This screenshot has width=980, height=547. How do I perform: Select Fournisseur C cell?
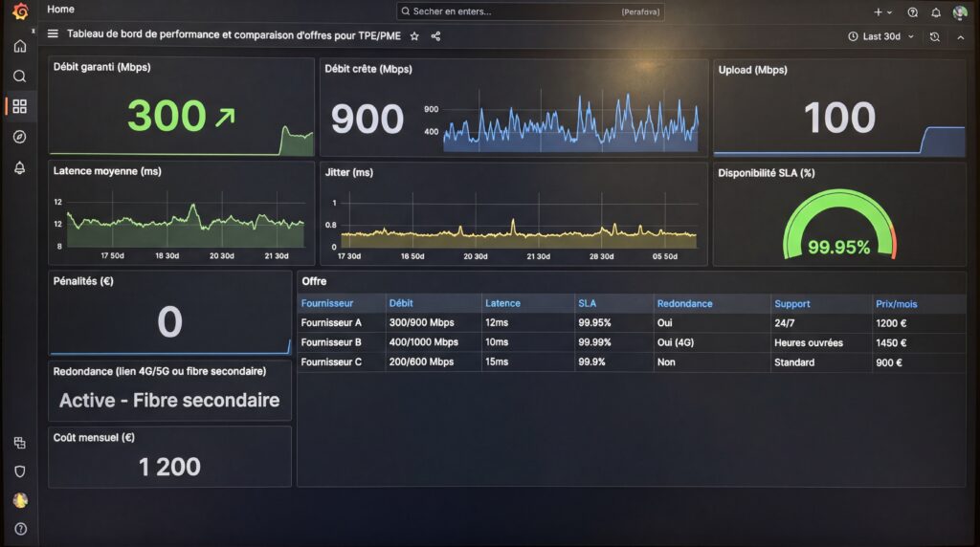[x=331, y=361]
